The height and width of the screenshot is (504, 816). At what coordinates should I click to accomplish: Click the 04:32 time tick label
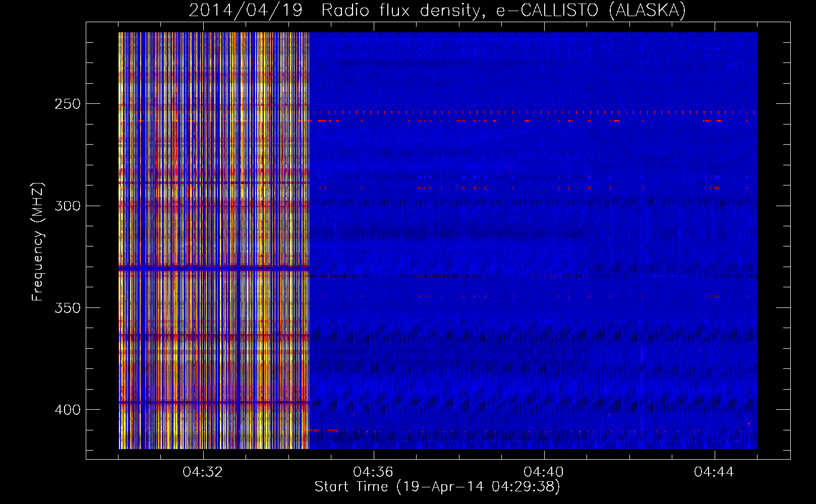point(203,472)
